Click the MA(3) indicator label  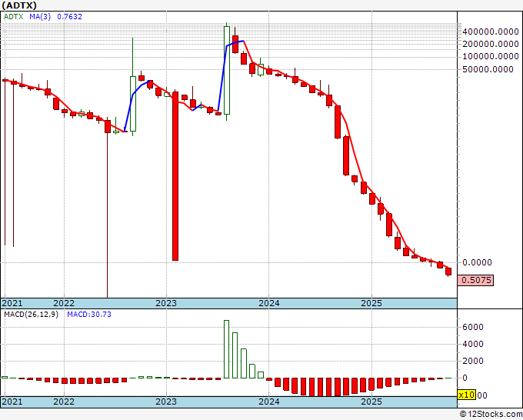[x=40, y=16]
